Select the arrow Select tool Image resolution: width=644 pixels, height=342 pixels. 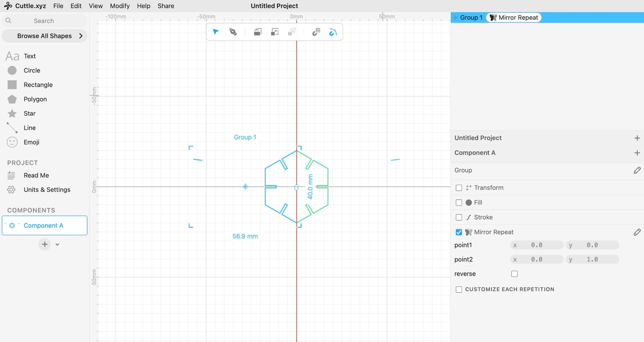click(x=216, y=32)
